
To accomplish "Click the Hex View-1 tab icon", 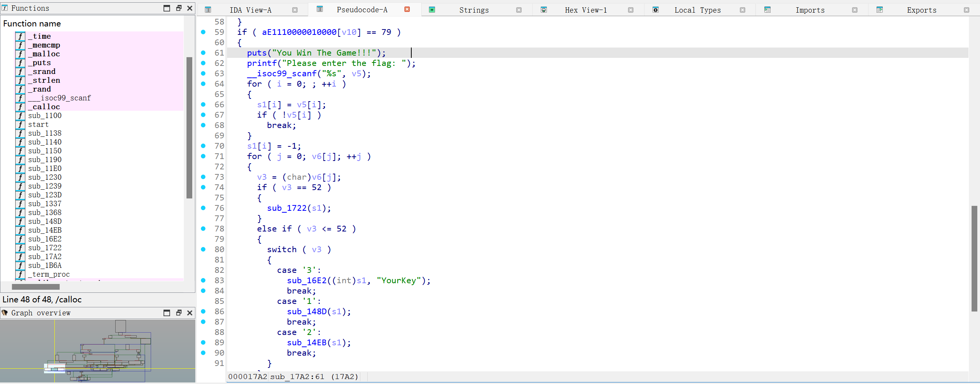I will [x=543, y=10].
